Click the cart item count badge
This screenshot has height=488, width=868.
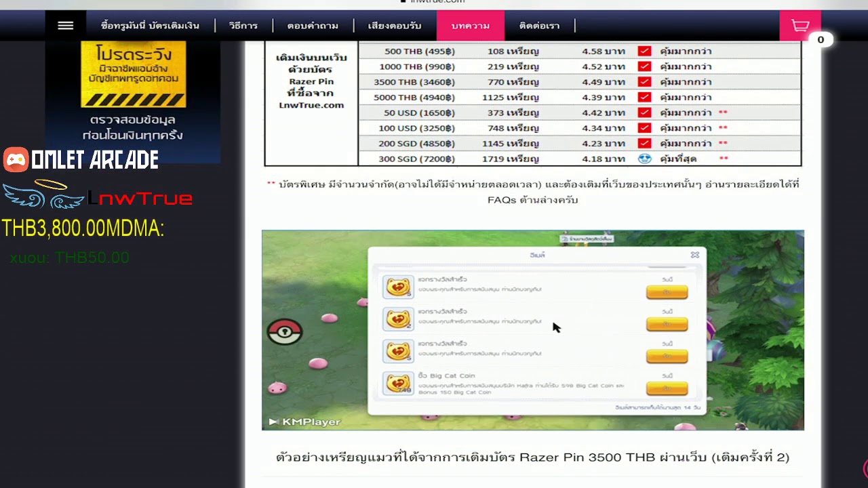[x=821, y=40]
